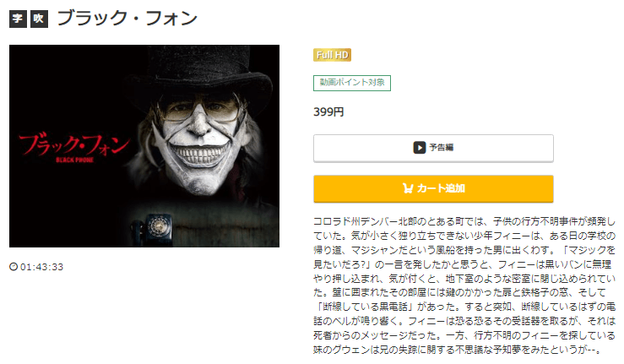Image resolution: width=624 pixels, height=364 pixels.
Task: Click the 字 subtitle badge icon
Action: (18, 19)
